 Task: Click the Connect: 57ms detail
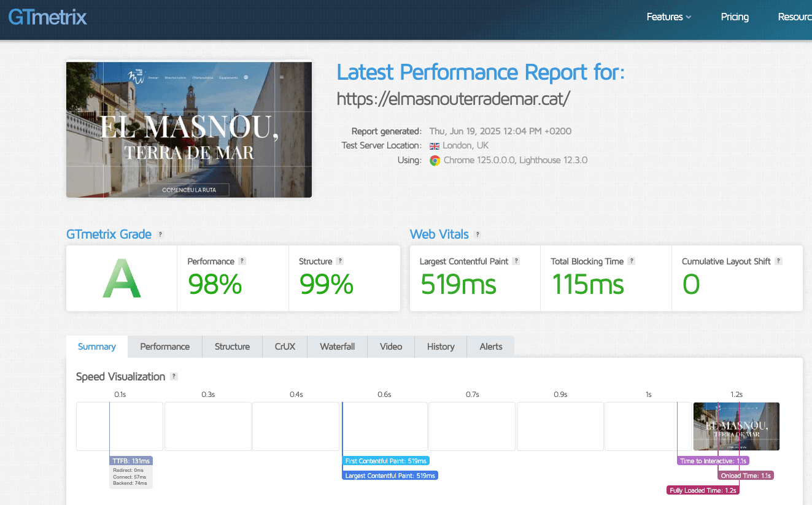pos(130,477)
